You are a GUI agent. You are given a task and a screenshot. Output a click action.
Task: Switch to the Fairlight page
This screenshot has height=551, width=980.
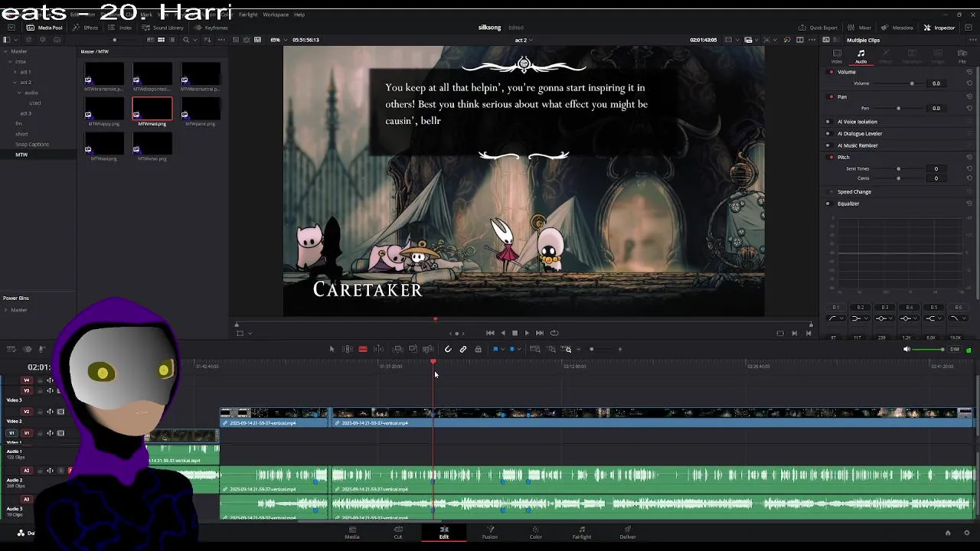coord(582,533)
